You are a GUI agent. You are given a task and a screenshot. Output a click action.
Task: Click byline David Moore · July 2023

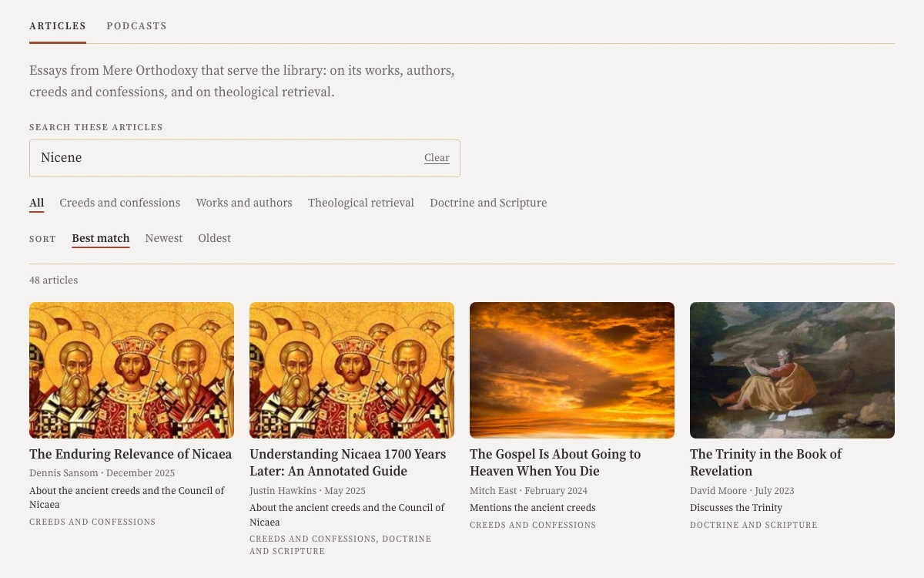(x=742, y=490)
